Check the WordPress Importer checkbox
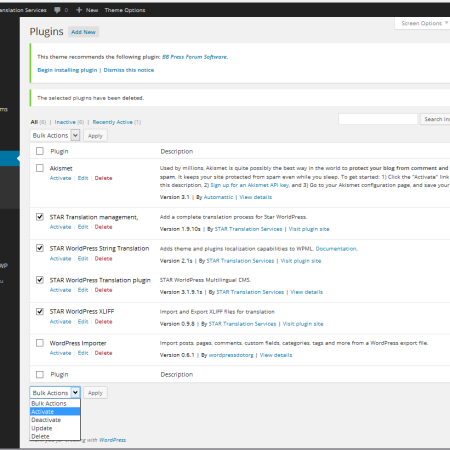Image resolution: width=450 pixels, height=450 pixels. (x=40, y=343)
